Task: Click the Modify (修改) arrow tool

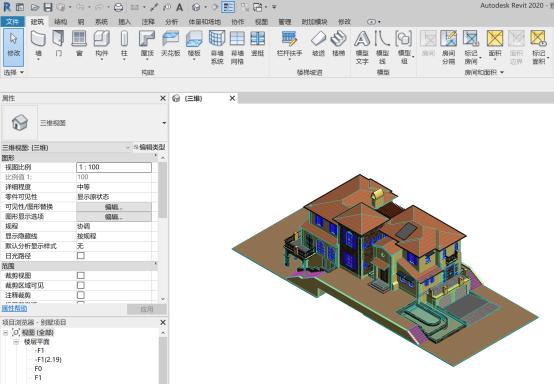Action: pos(14,47)
